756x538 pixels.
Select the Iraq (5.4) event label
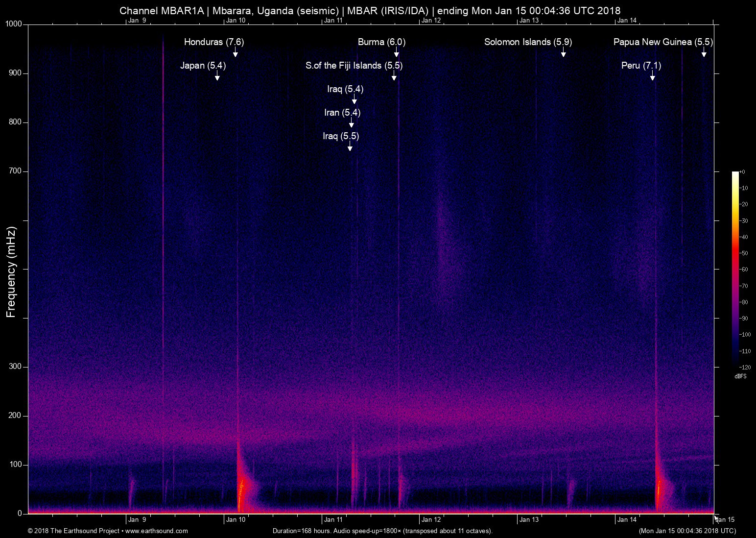[345, 89]
